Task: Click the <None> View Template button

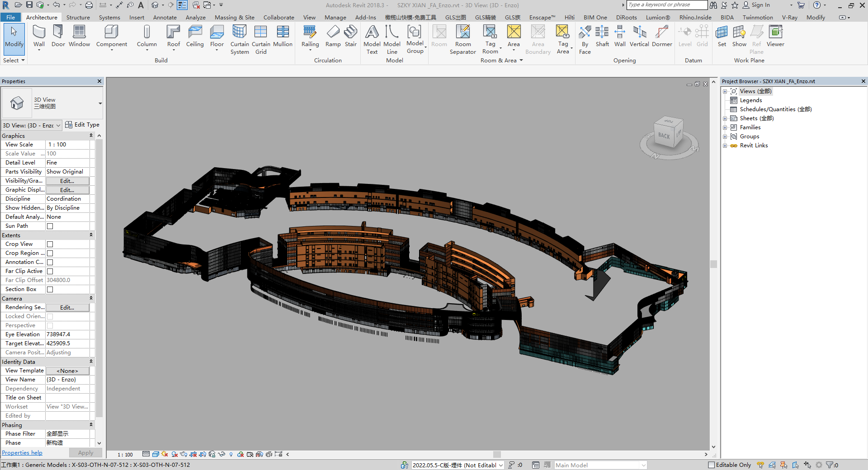Action: coord(67,371)
